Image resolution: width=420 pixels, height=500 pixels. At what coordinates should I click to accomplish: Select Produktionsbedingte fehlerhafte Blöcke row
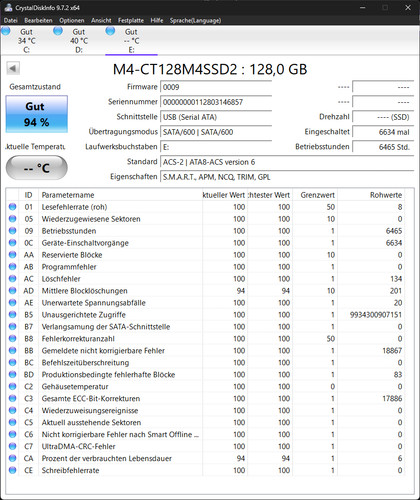[x=205, y=374]
